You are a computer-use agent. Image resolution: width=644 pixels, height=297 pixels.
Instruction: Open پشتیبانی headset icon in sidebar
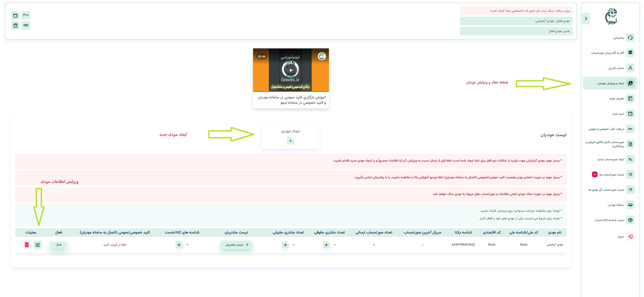[x=630, y=38]
